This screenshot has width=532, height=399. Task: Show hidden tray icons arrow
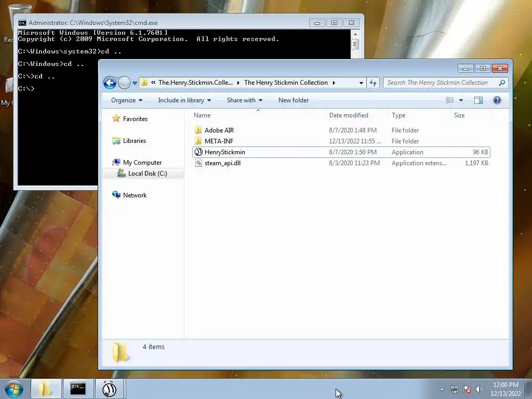[x=442, y=389]
